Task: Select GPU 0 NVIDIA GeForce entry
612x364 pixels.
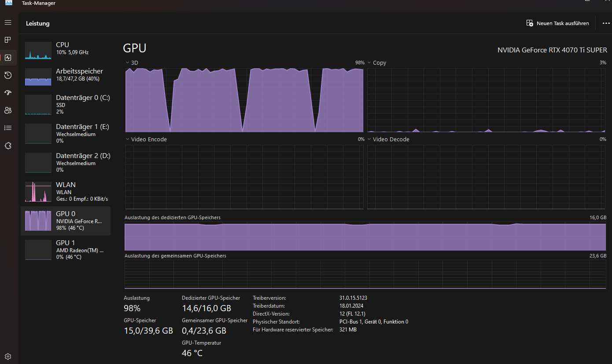Action: pos(66,221)
